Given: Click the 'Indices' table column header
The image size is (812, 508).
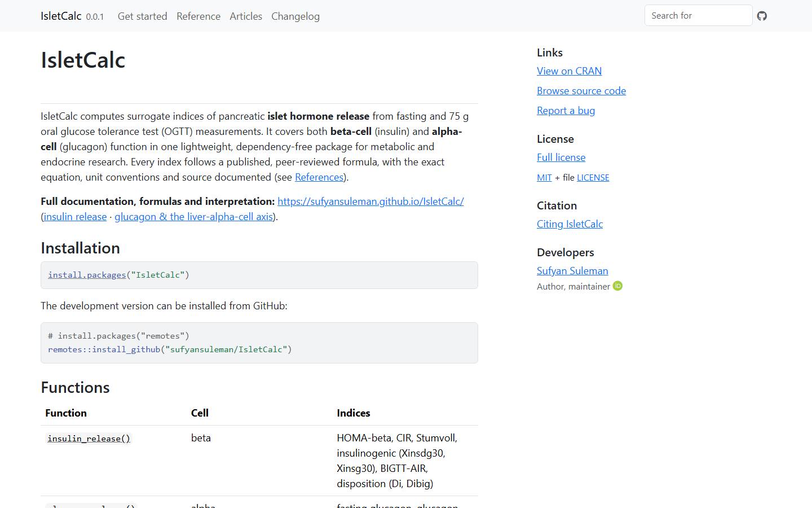Looking at the screenshot, I should [354, 413].
